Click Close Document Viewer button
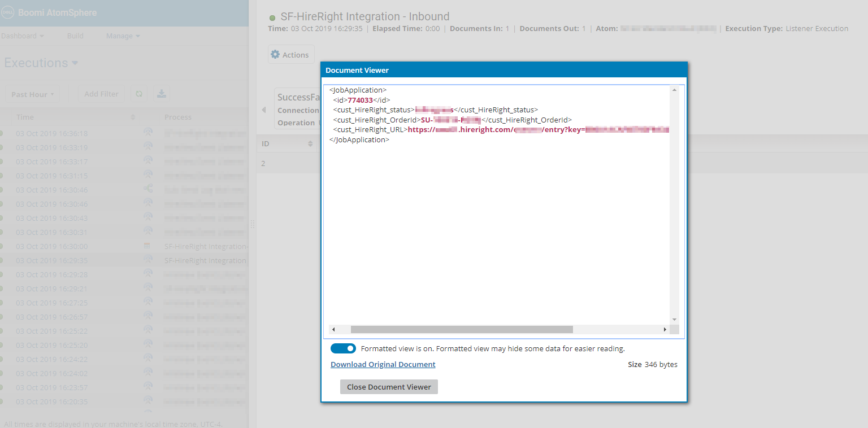 [389, 387]
